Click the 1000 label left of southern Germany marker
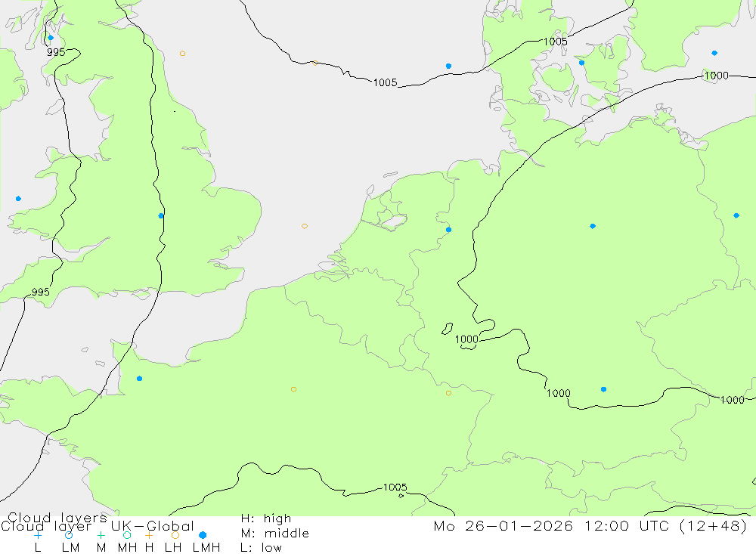 [x=559, y=393]
